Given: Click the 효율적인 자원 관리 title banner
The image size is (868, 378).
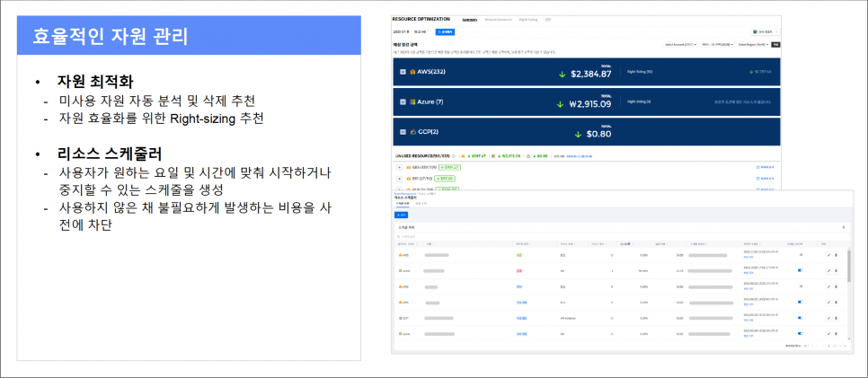Looking at the screenshot, I should pyautogui.click(x=189, y=35).
